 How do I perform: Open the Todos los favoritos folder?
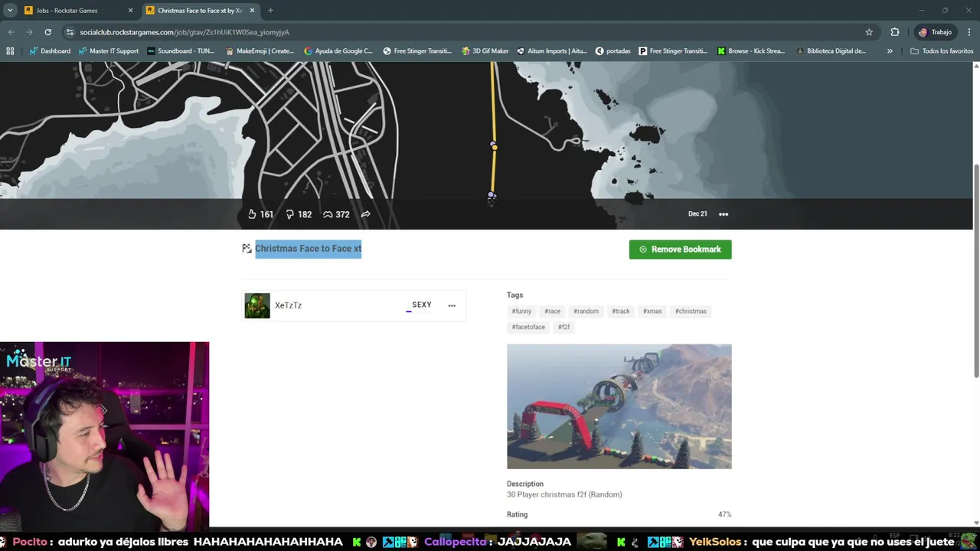[942, 51]
